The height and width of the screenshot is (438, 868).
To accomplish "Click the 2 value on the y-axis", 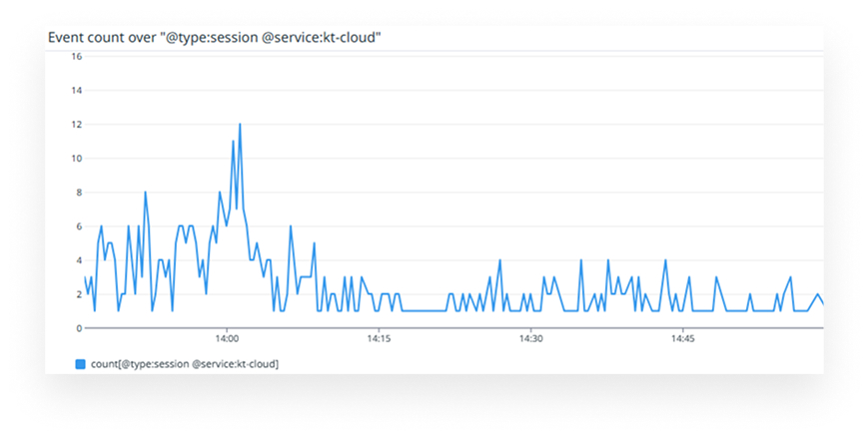I will [77, 294].
